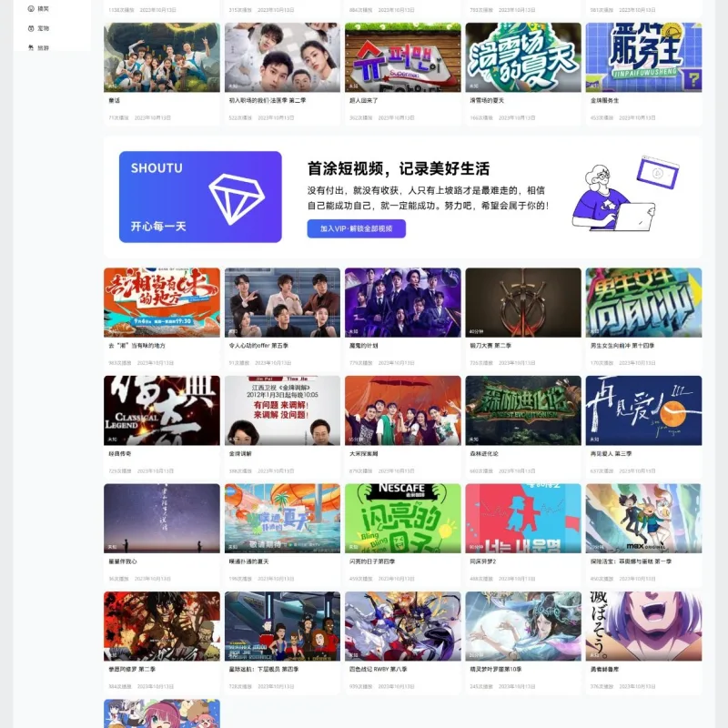
Task: Open the 同床异梦2 thumbnail
Action: click(523, 518)
